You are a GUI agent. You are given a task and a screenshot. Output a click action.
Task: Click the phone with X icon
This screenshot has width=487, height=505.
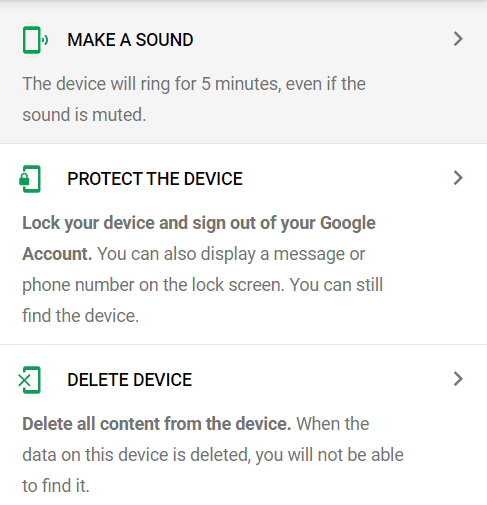point(29,380)
